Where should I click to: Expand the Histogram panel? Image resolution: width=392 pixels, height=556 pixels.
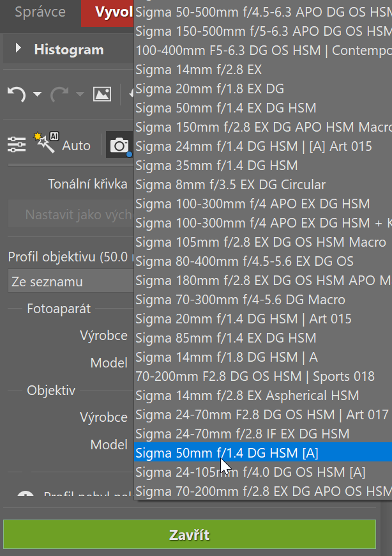pos(18,49)
